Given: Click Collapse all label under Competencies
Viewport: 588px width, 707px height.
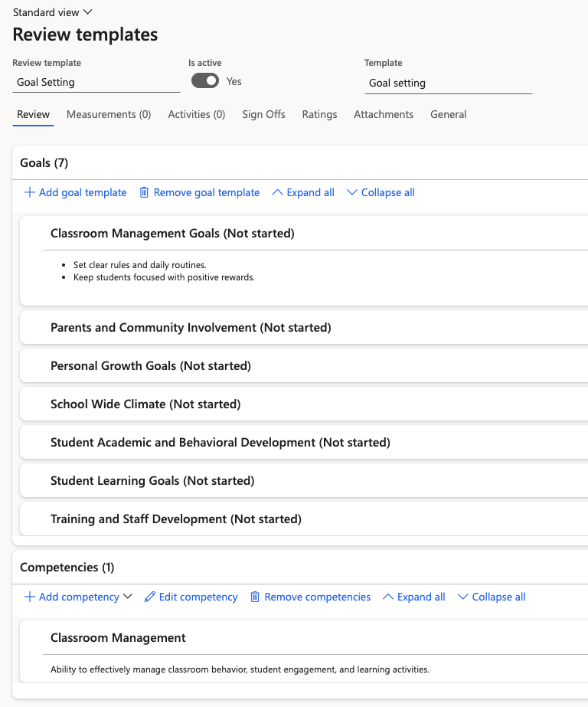Looking at the screenshot, I should click(x=498, y=597).
